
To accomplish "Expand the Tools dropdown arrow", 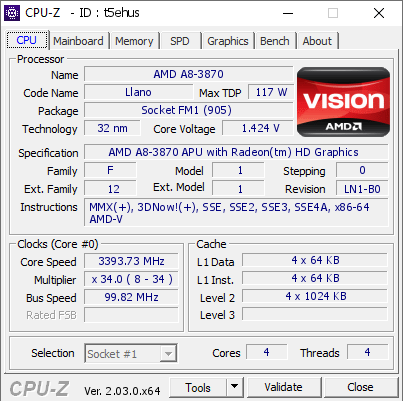I will (235, 388).
